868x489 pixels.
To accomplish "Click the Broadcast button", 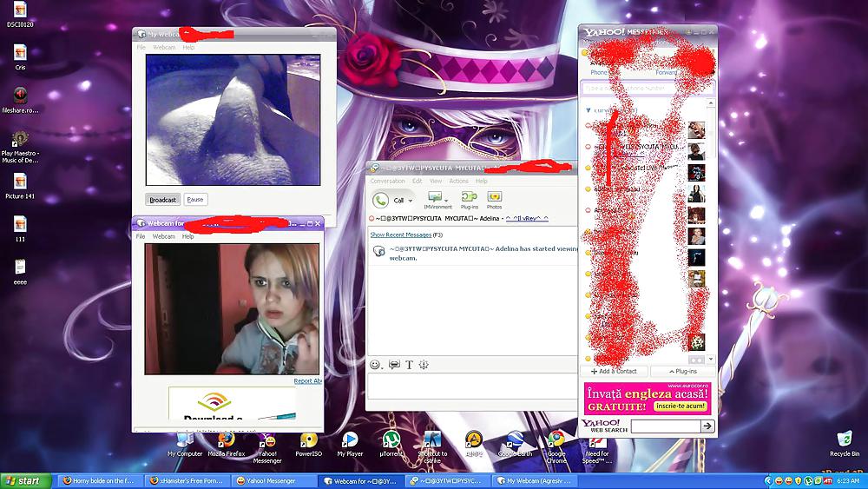I will pyautogui.click(x=163, y=200).
